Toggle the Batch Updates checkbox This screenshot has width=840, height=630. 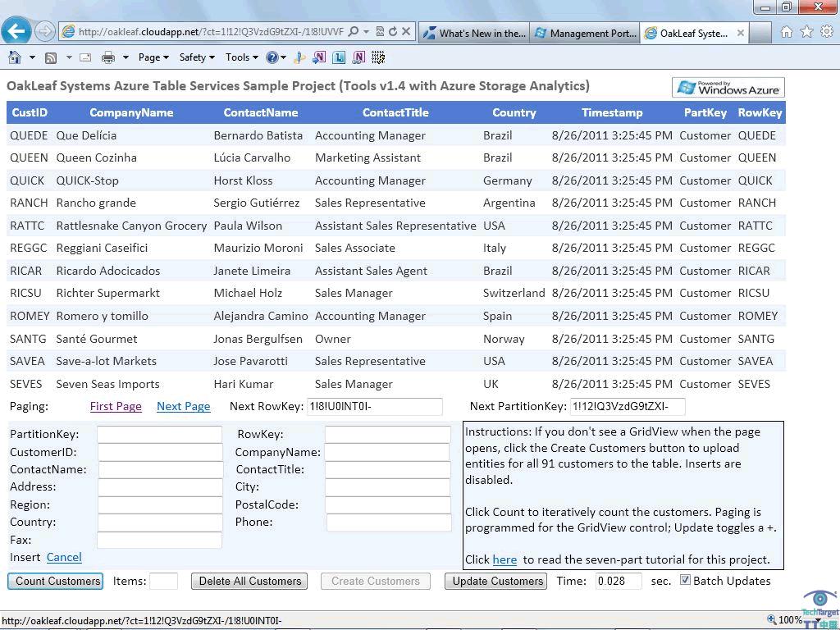[x=685, y=580]
